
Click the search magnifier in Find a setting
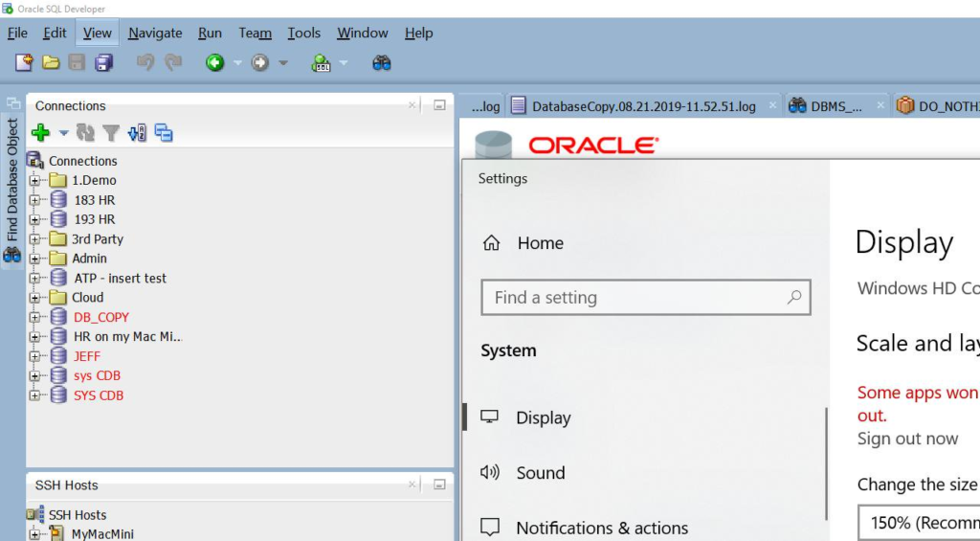click(794, 297)
